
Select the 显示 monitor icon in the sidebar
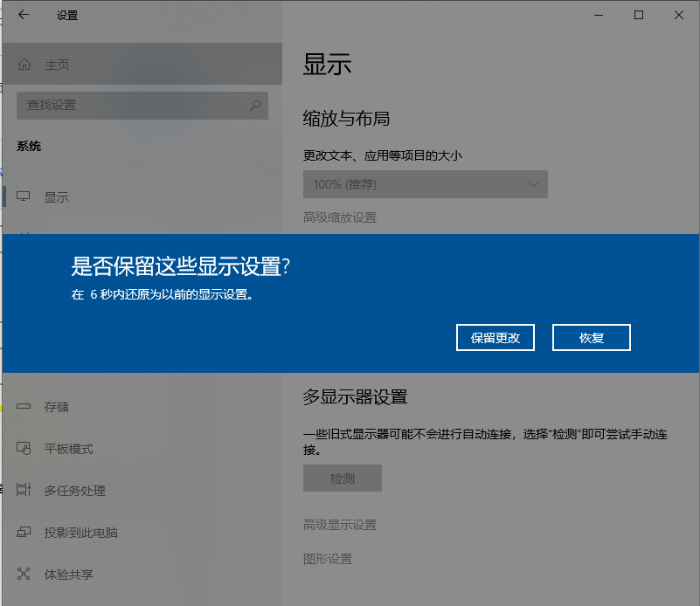click(x=24, y=197)
